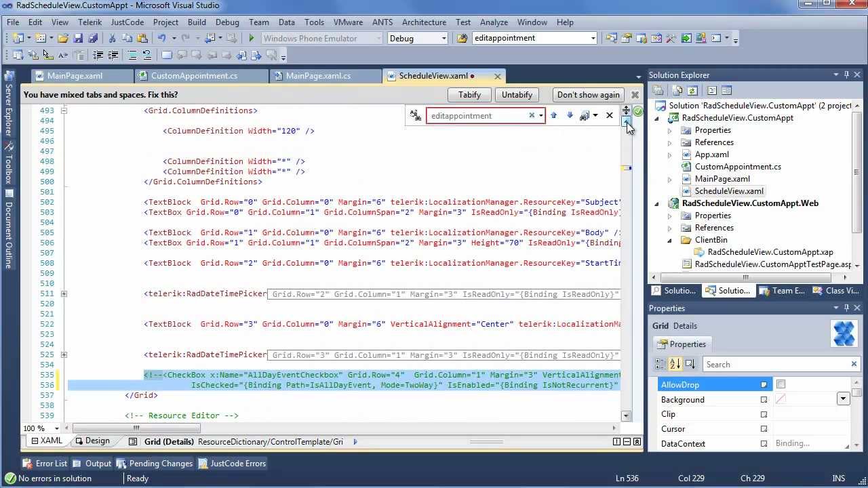Click the Properties icon in the Solution Explorer toolbar
Image resolution: width=868 pixels, height=488 pixels.
tap(657, 90)
